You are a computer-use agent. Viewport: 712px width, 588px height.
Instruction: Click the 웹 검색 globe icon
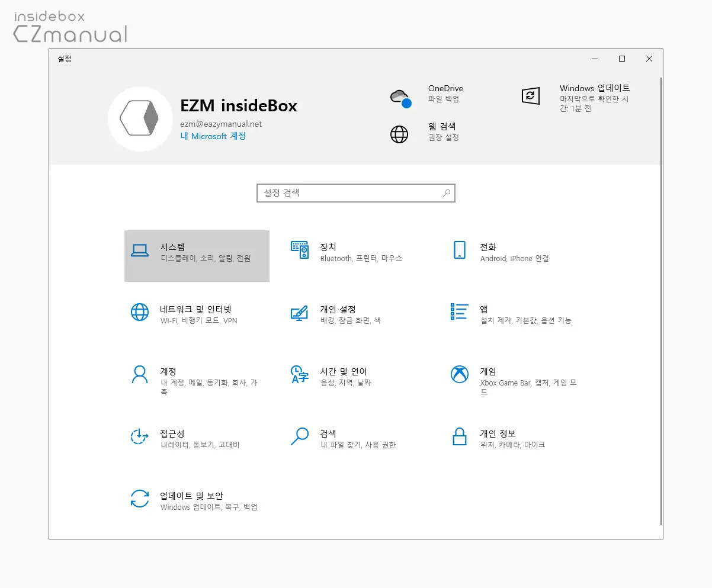pyautogui.click(x=399, y=134)
